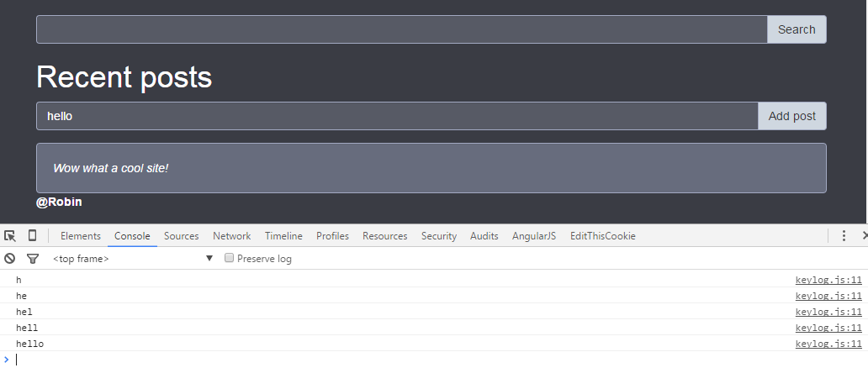
Task: Toggle the device mode phone icon
Action: tap(32, 236)
